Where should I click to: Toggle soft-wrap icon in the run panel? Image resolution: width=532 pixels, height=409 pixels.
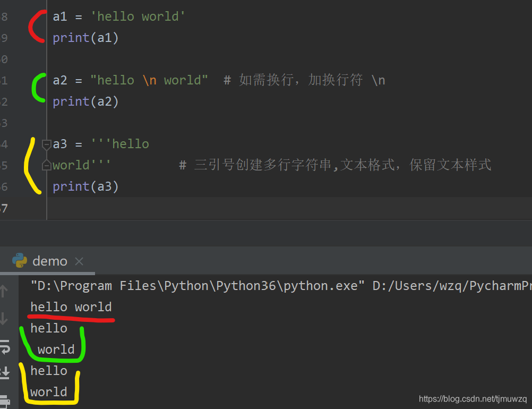tap(5, 347)
